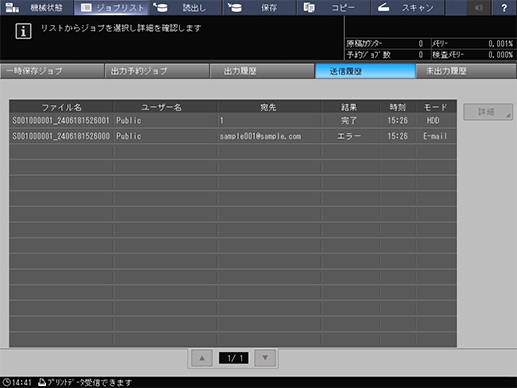The width and height of the screenshot is (517, 388).
Task: Click the メモリー 0.001% indicator
Action: pos(473,44)
